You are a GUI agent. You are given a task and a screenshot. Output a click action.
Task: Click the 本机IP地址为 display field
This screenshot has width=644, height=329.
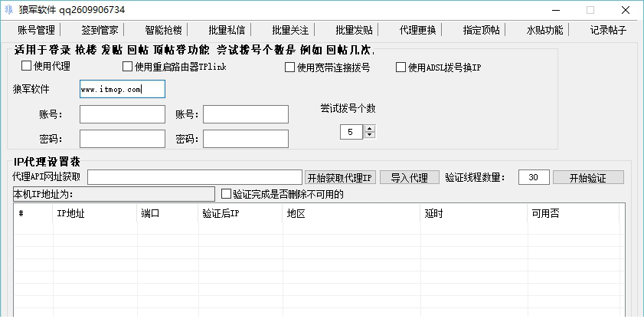click(x=114, y=194)
